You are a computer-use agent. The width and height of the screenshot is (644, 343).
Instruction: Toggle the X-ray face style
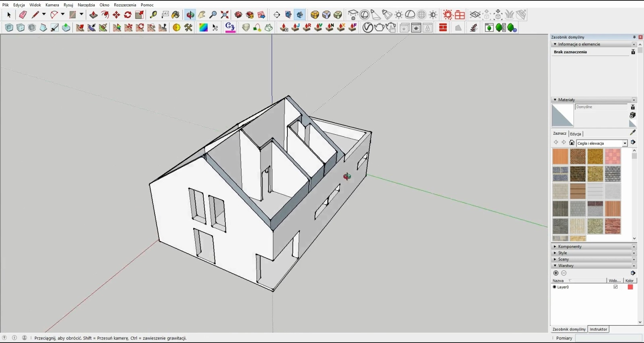[9, 27]
